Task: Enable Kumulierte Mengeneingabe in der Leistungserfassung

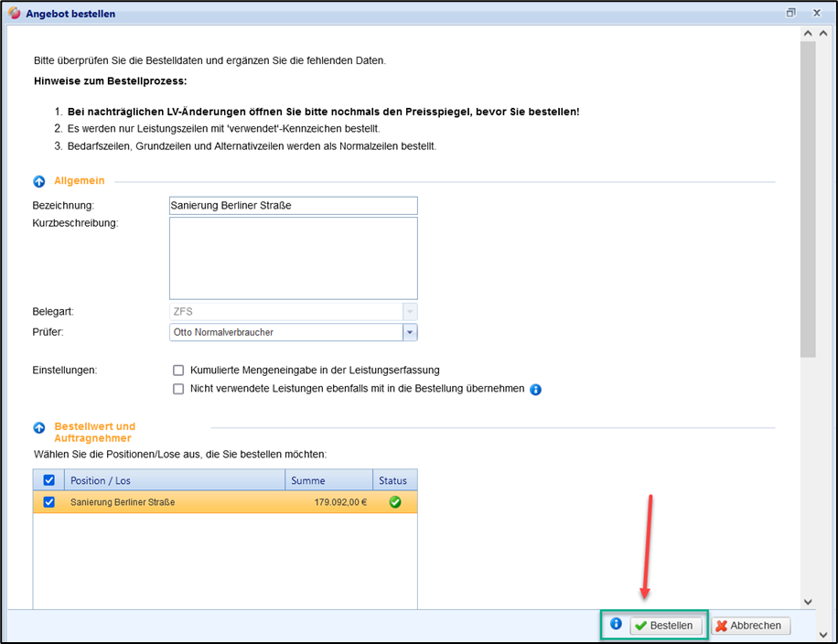Action: [178, 370]
